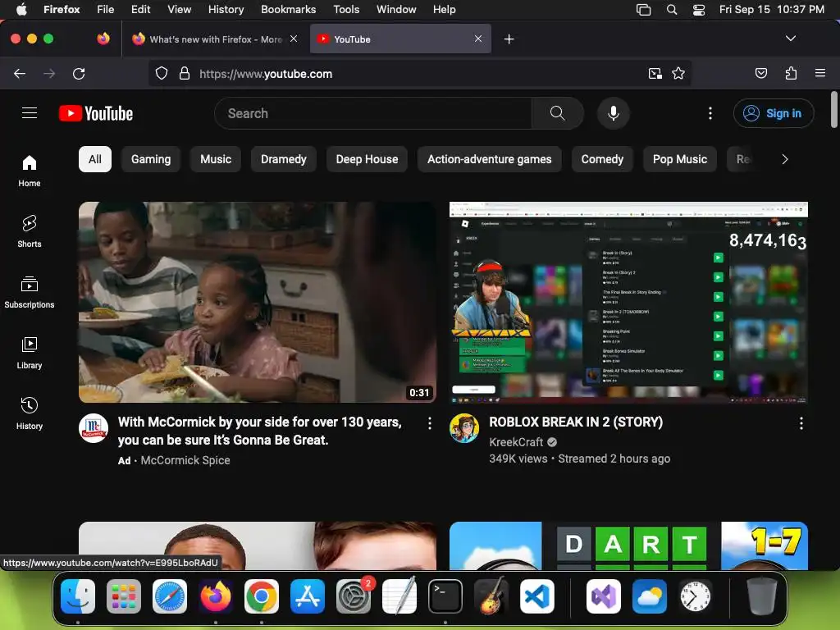The width and height of the screenshot is (840, 630).
Task: Open Firefox extensions puzzle icon
Action: click(x=791, y=73)
